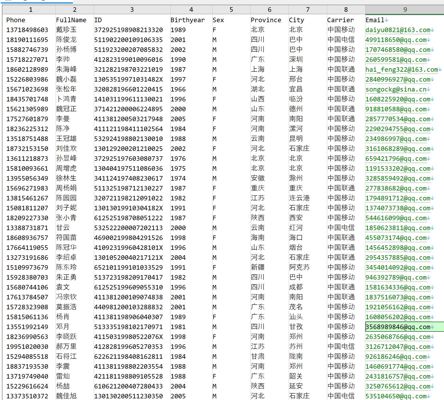The width and height of the screenshot is (444, 400).
Task: Select column header 3 above ID
Action: tap(131, 10)
